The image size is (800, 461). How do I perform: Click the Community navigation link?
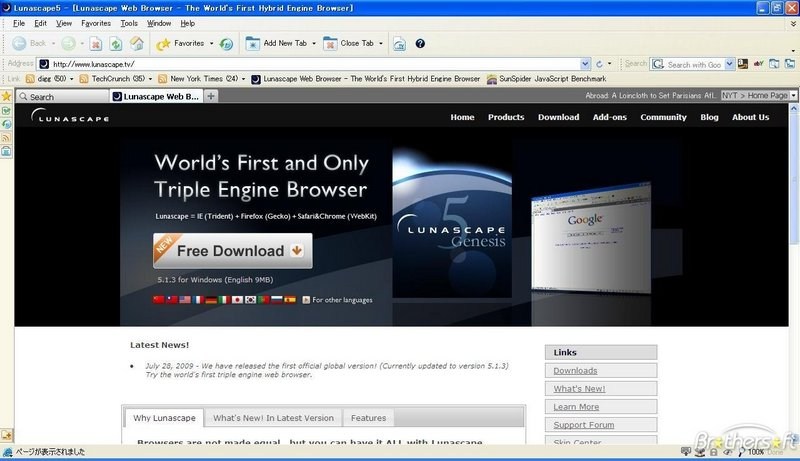663,117
